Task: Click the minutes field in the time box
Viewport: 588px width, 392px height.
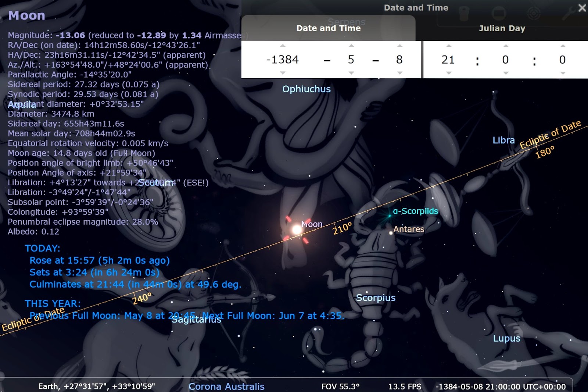Action: pyautogui.click(x=506, y=60)
